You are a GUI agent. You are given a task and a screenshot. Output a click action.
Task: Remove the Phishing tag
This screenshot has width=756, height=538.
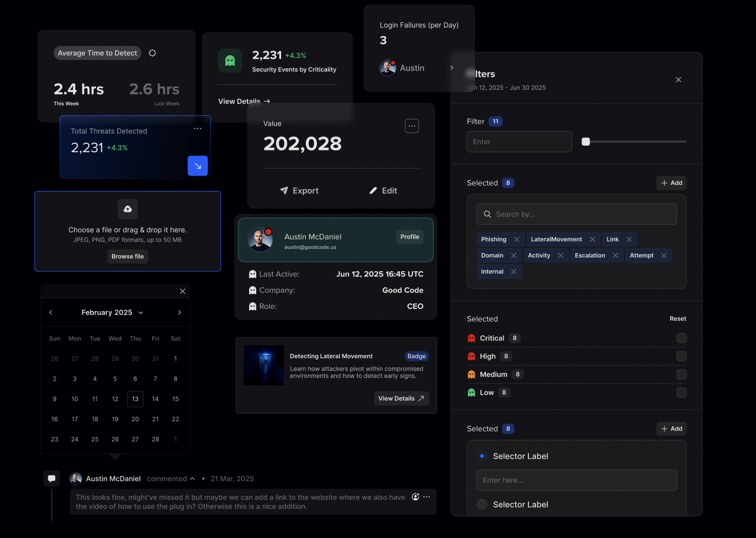(517, 239)
